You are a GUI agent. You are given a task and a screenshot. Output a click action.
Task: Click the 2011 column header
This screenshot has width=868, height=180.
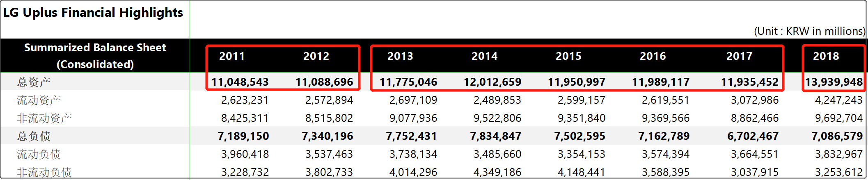coord(232,56)
